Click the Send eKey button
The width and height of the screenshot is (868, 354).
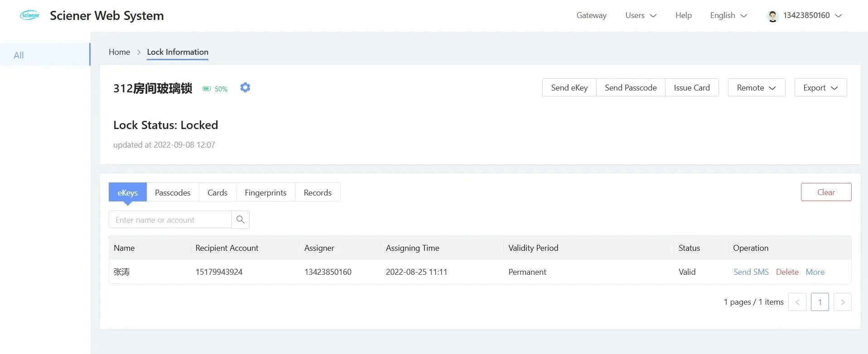(x=569, y=88)
